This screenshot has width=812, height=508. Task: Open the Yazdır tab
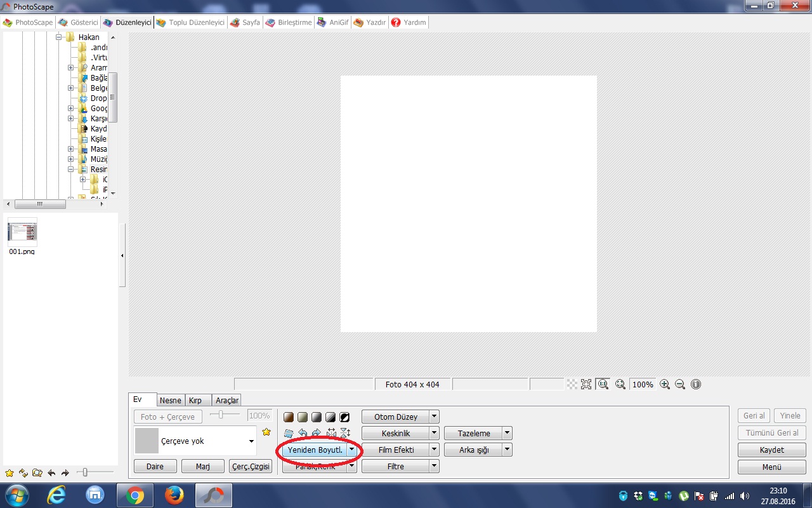point(370,22)
